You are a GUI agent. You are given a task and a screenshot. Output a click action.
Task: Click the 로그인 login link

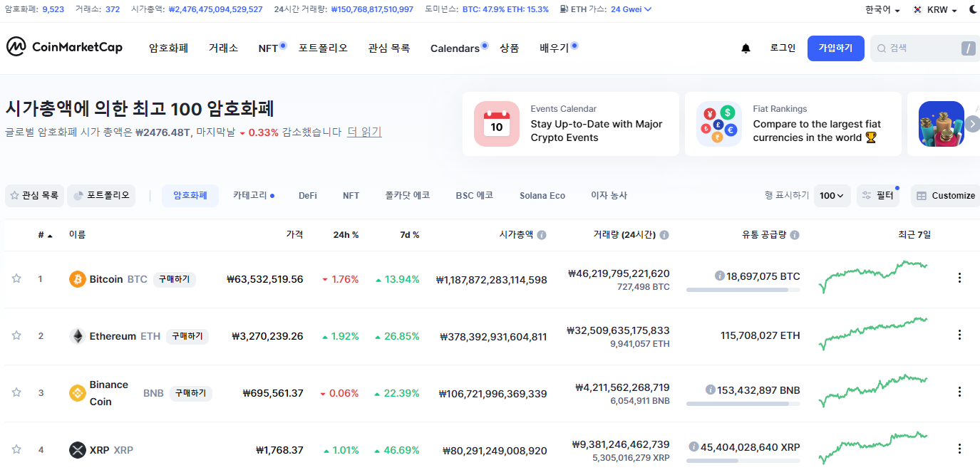pyautogui.click(x=783, y=48)
